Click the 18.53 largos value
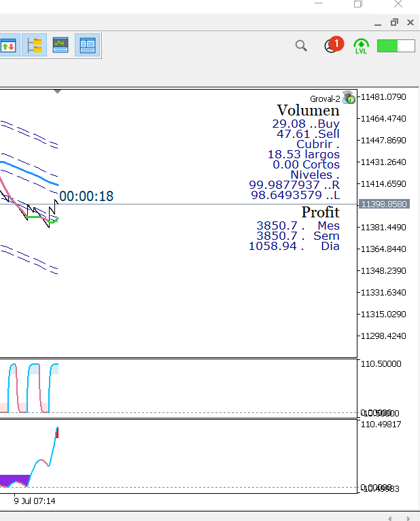Viewport: 420px width, 521px height. [304, 154]
